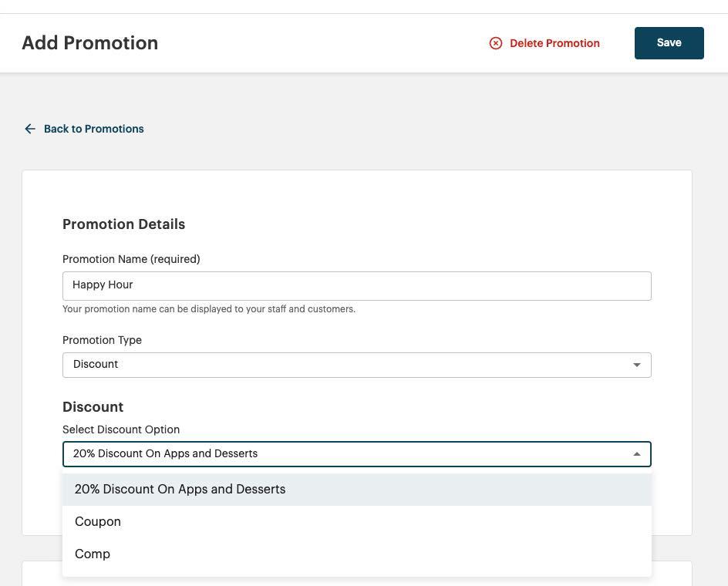Save the Happy Hour promotion
The width and height of the screenshot is (728, 586).
point(668,42)
